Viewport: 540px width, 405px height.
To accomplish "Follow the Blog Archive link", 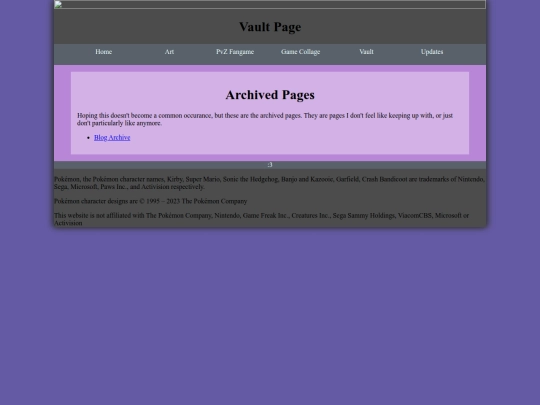I will coord(112,137).
